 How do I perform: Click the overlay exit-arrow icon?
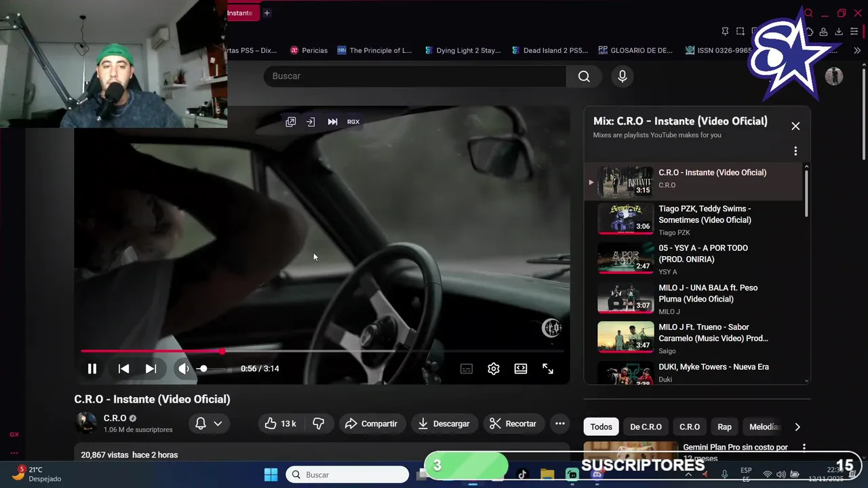coord(311,122)
